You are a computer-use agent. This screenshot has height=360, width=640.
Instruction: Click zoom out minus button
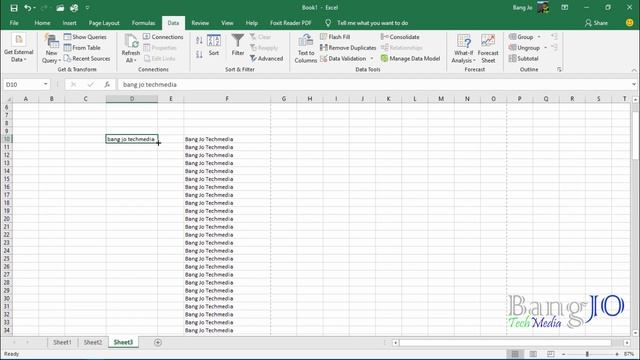coord(564,354)
